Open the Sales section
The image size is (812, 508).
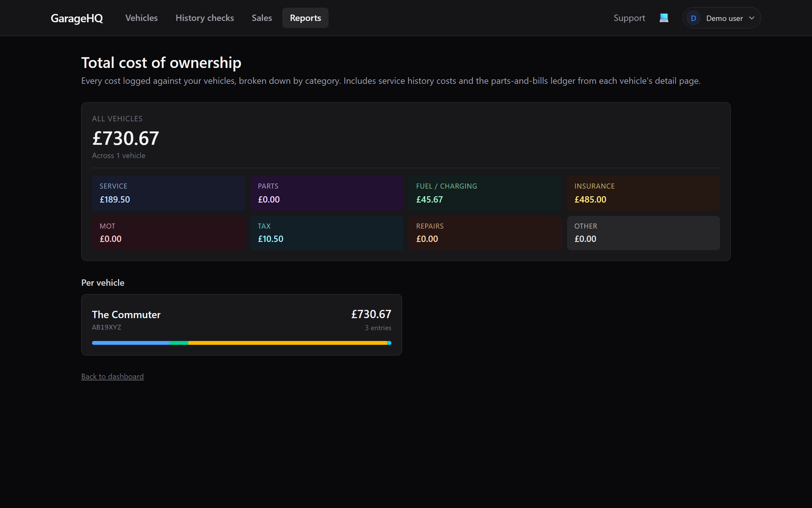[262, 18]
